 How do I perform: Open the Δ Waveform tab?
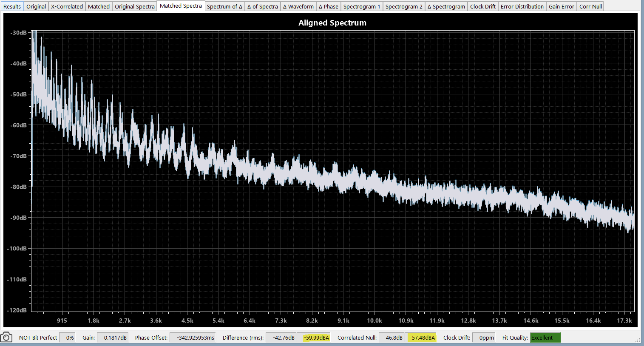coord(298,6)
